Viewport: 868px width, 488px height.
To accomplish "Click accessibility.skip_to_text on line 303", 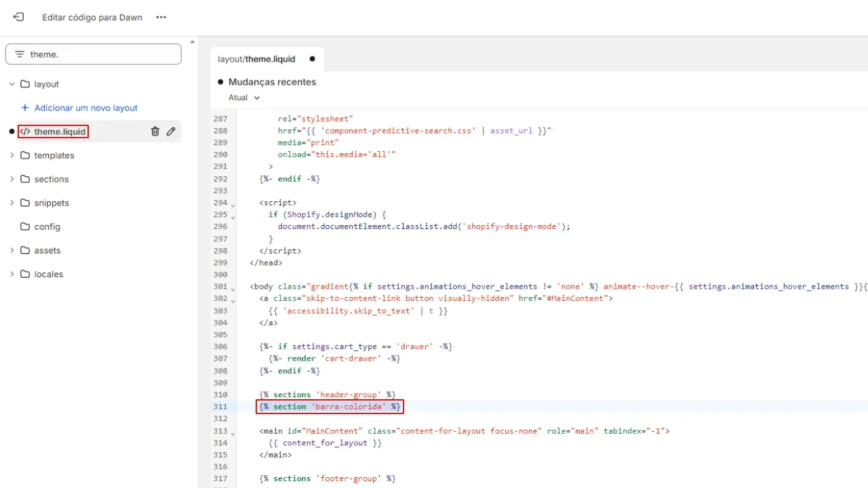I will click(358, 310).
